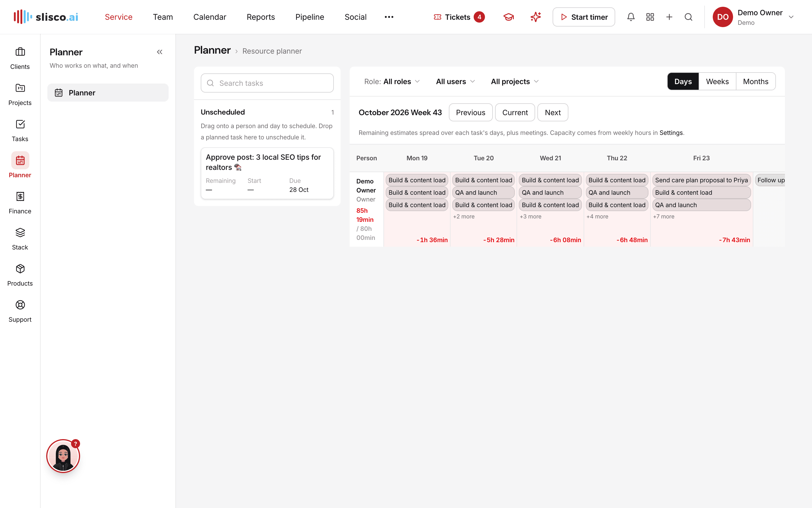
Task: Click the plus icon to add new
Action: (669, 17)
